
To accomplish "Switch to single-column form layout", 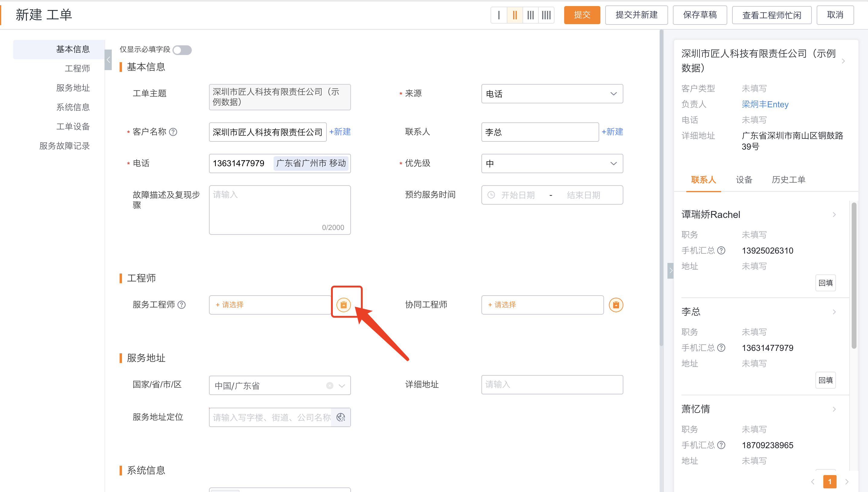I will (499, 15).
